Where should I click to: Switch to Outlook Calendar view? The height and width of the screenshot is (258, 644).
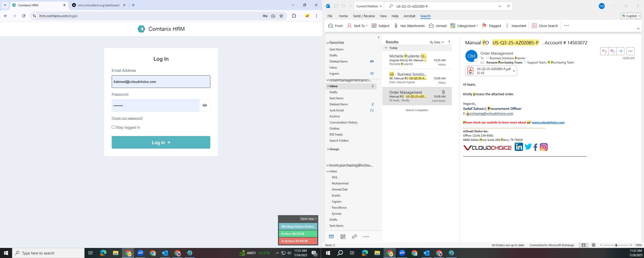click(x=343, y=236)
